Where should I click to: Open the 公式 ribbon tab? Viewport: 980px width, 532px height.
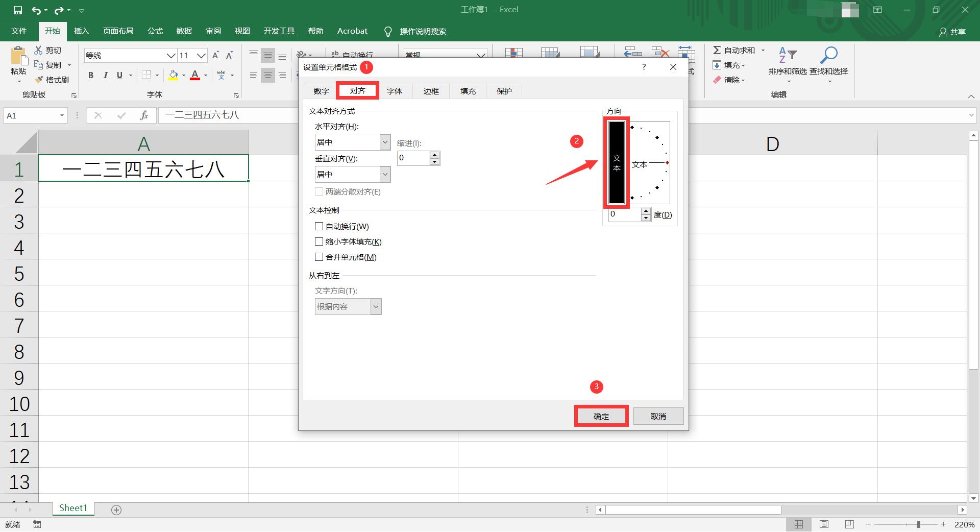click(x=155, y=31)
